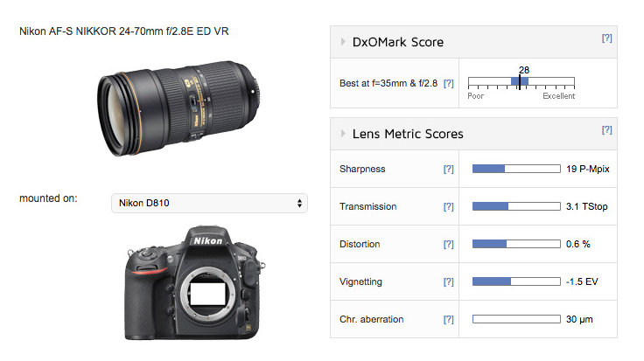Open help next to Best at f=35mm
The image size is (644, 361).
[x=449, y=84]
